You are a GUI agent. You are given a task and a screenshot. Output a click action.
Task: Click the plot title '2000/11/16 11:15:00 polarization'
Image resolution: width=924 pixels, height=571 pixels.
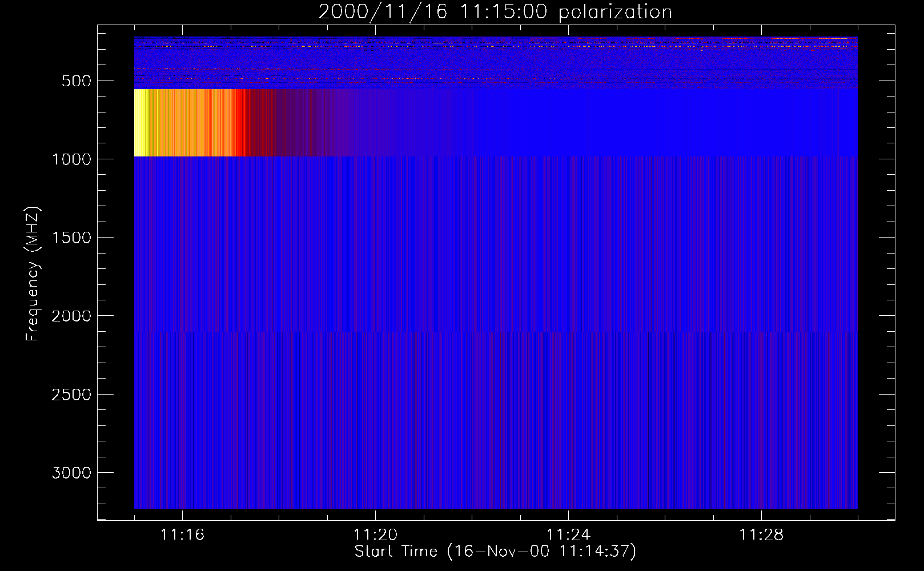pos(495,12)
